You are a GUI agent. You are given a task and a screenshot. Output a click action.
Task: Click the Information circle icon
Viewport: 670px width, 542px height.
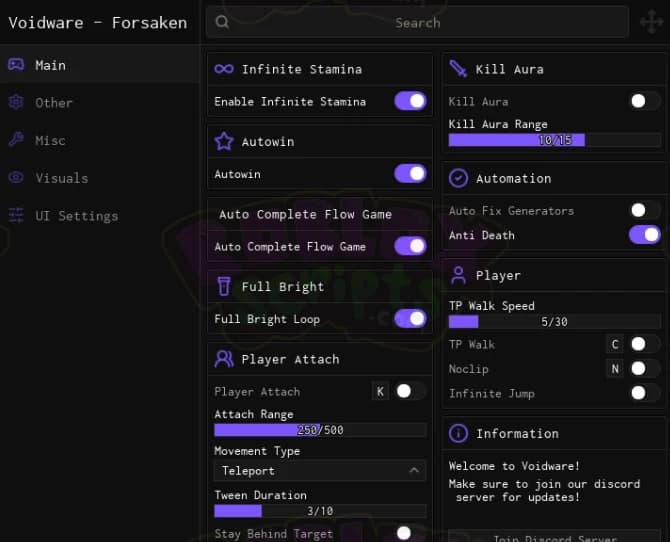point(458,433)
